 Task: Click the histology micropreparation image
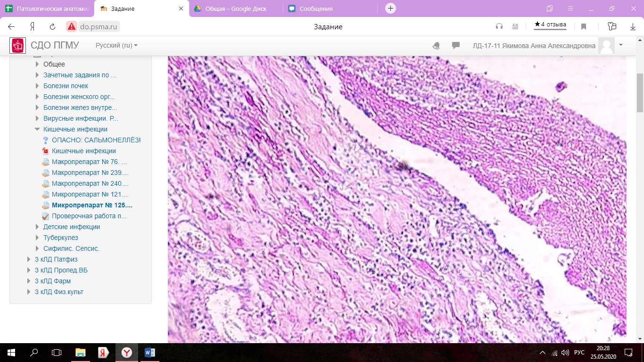[x=397, y=200]
